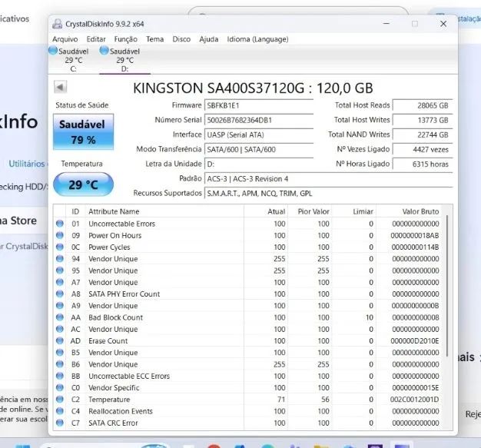
Task: Open the Tema menu
Action: point(154,39)
